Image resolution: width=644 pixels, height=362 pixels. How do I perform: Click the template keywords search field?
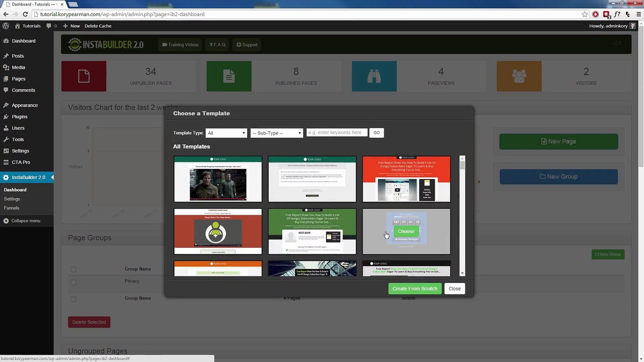(337, 133)
